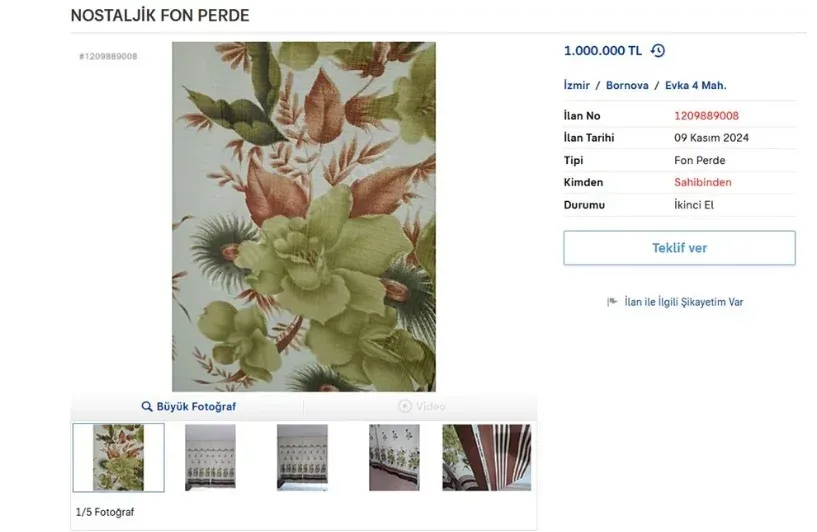The height and width of the screenshot is (532, 817).
Task: Click the red Sahibinden seller link
Action: tap(702, 183)
